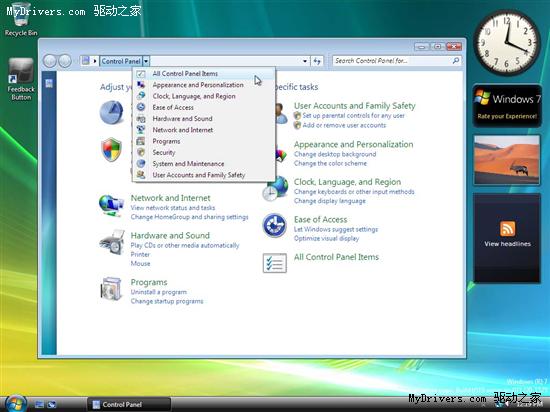Select Clock, Language, and Region menu entry
Screen dimensions: 550x412
tap(203, 96)
